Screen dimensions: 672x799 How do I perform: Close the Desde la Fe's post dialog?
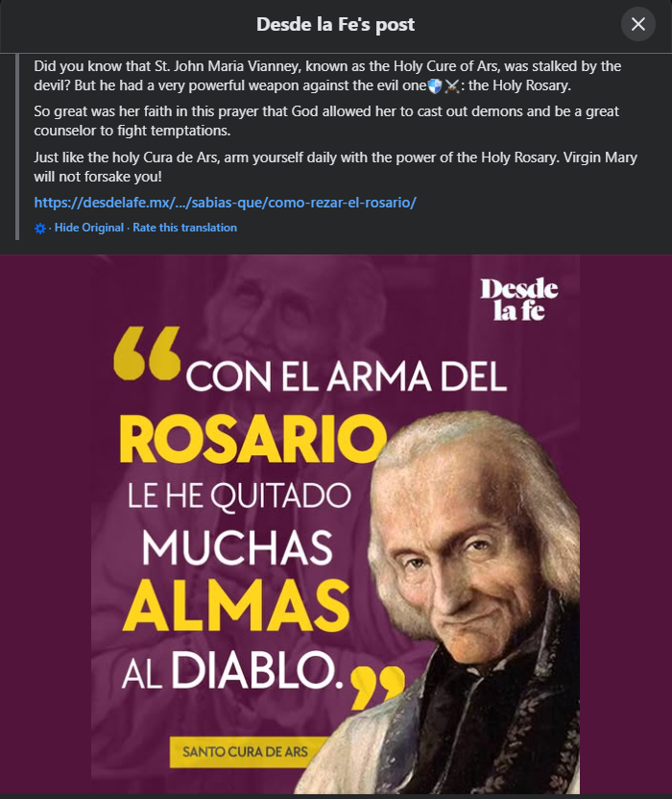637,24
